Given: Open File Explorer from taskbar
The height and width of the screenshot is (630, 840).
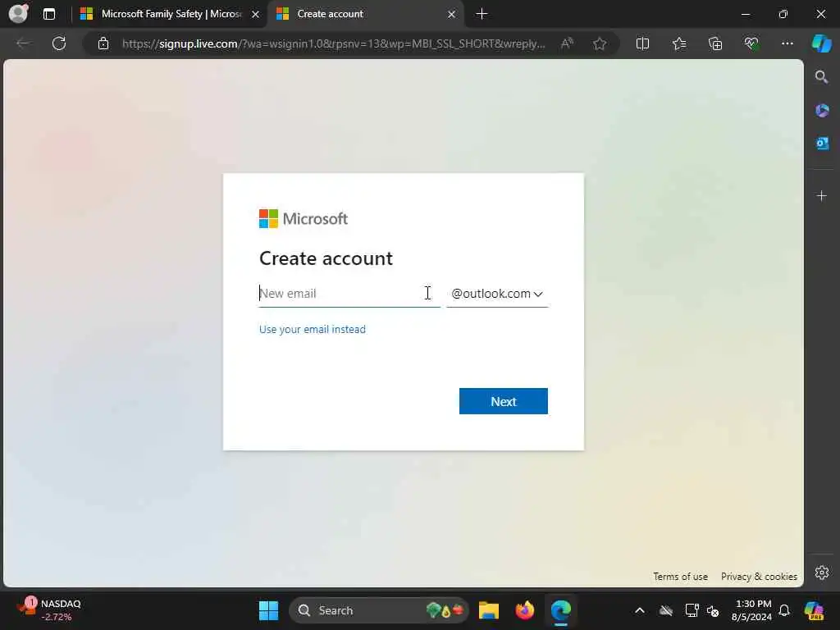Looking at the screenshot, I should coord(489,610).
